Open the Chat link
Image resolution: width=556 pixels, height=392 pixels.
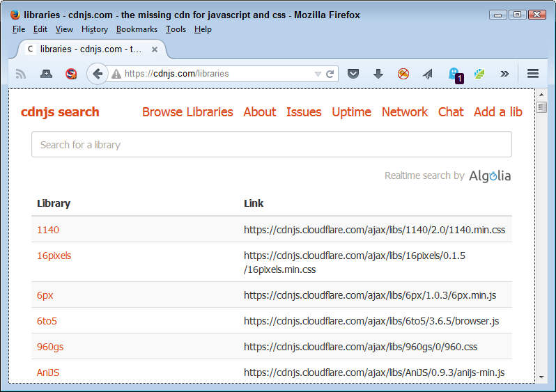451,112
